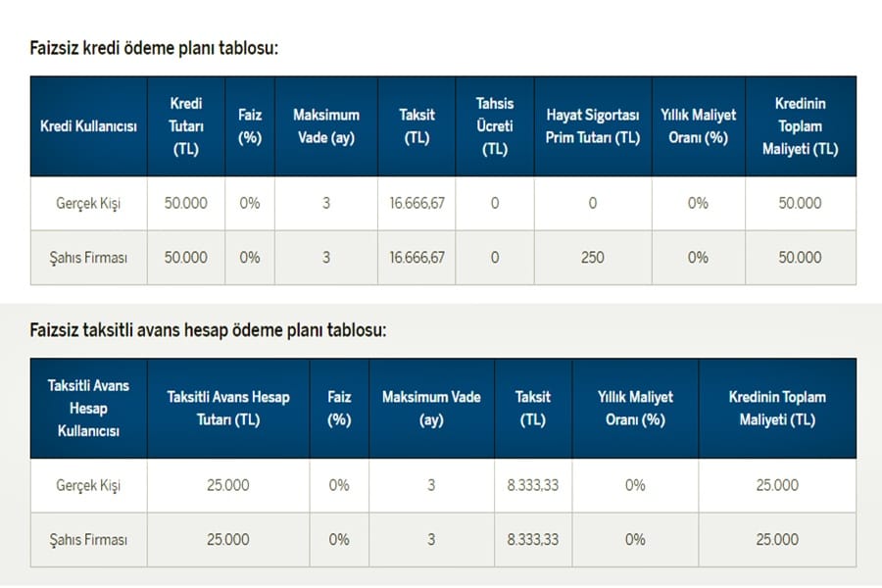Screen dimensions: 882x588
Task: Click the 'Taksit (TL)' header in the avans table
Action: pos(533,408)
